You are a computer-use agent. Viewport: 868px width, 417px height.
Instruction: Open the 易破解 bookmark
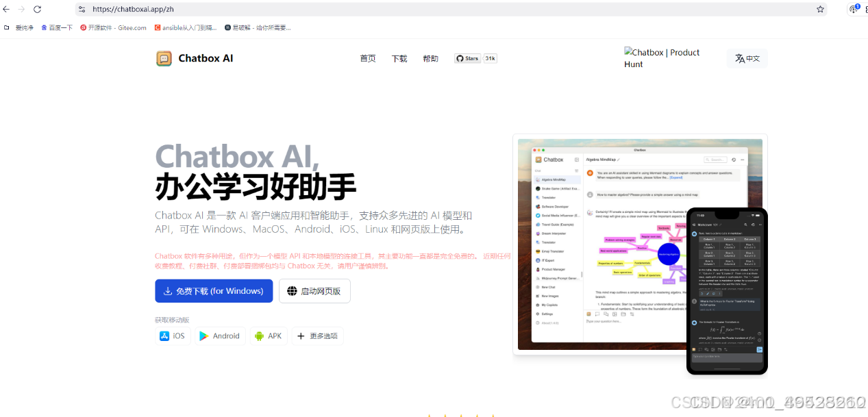pyautogui.click(x=258, y=28)
